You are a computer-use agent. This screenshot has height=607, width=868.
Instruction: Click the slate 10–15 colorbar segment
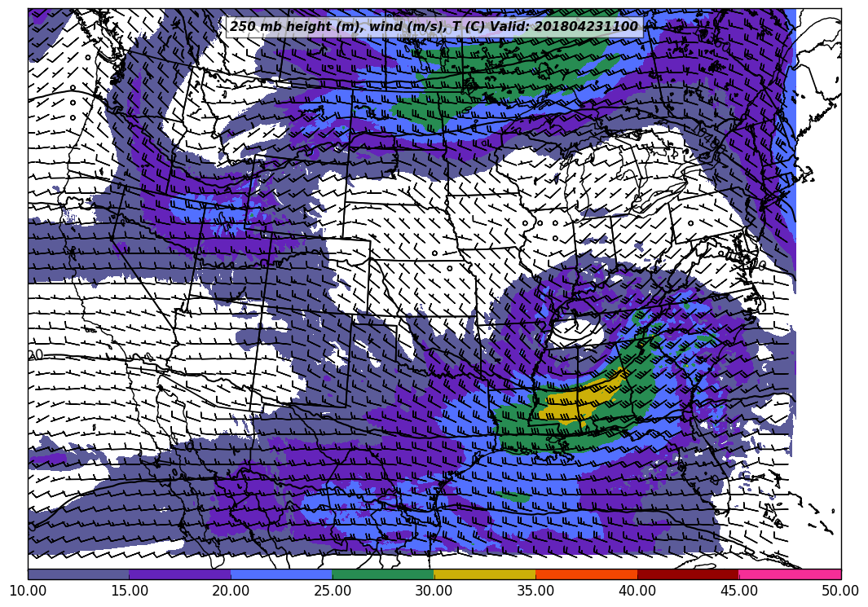(x=78, y=574)
